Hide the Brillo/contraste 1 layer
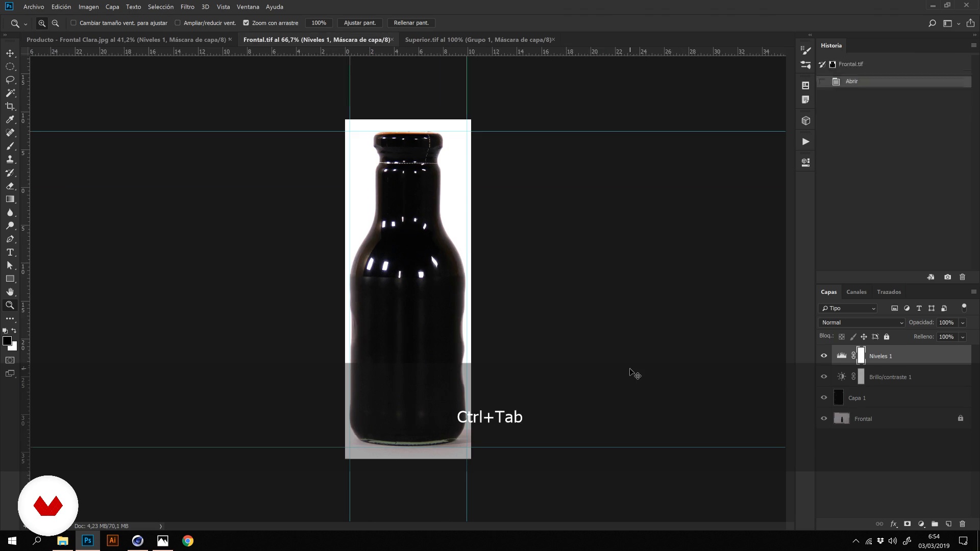980x551 pixels. pyautogui.click(x=823, y=377)
